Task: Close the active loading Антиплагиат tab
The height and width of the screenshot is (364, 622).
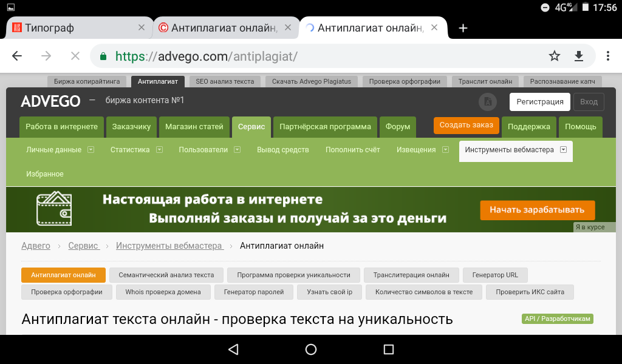Action: pos(434,27)
